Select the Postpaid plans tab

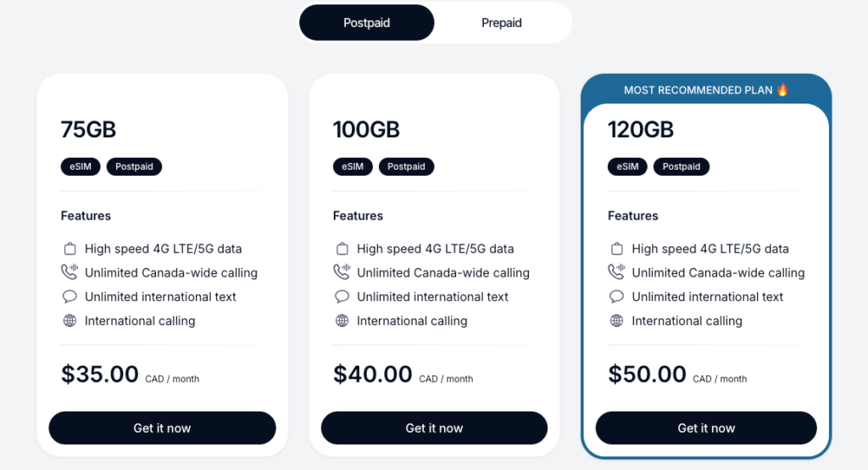coord(366,23)
